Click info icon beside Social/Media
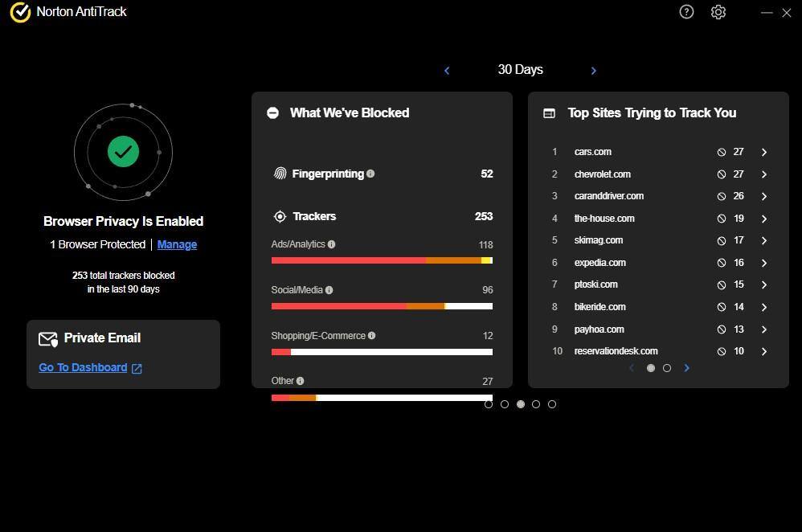 pos(329,290)
